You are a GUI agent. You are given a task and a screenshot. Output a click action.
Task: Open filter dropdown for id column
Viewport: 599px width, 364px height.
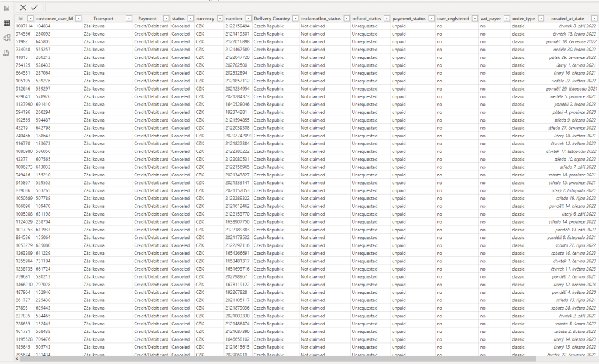(x=30, y=19)
